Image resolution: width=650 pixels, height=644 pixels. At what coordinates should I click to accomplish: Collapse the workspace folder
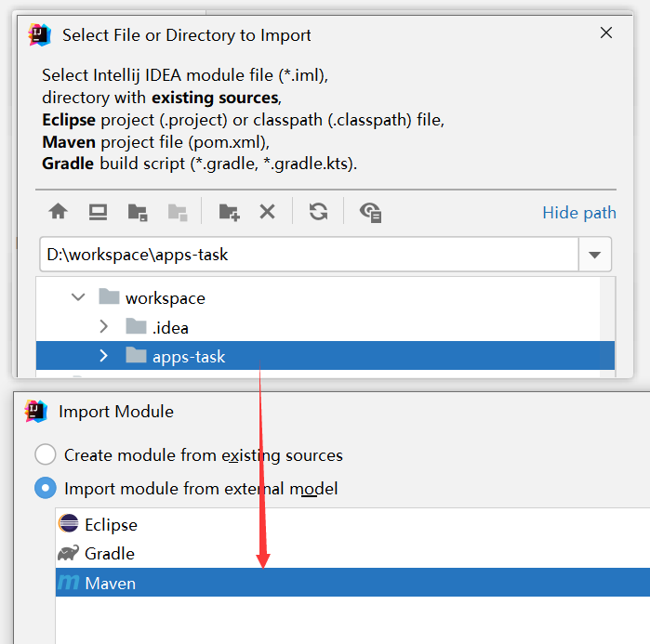click(x=78, y=297)
